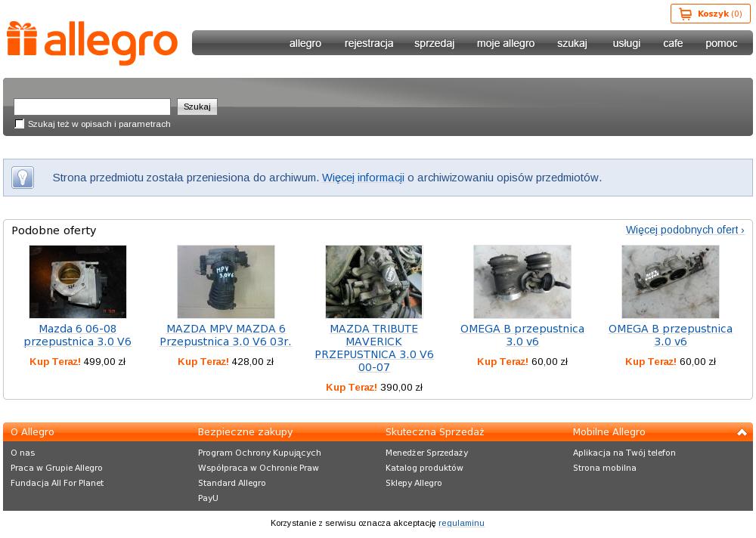
Task: Click the Podobne oferty heading
Action: click(x=54, y=230)
